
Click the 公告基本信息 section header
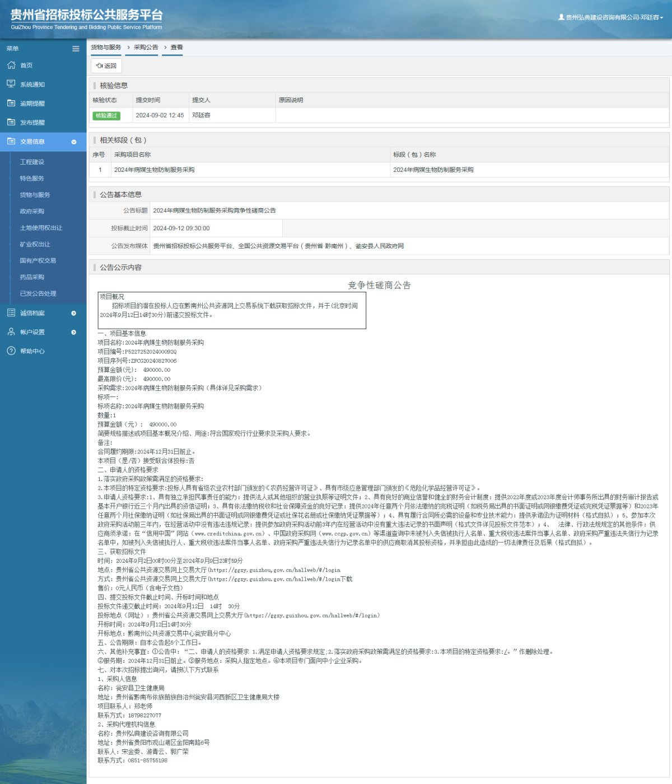point(120,195)
